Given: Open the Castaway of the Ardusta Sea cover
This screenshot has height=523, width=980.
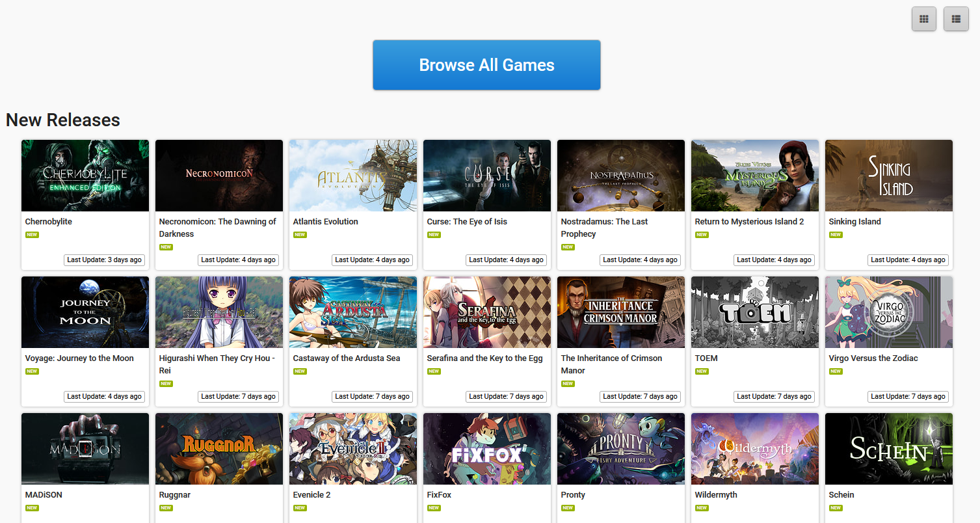Looking at the screenshot, I should 353,312.
